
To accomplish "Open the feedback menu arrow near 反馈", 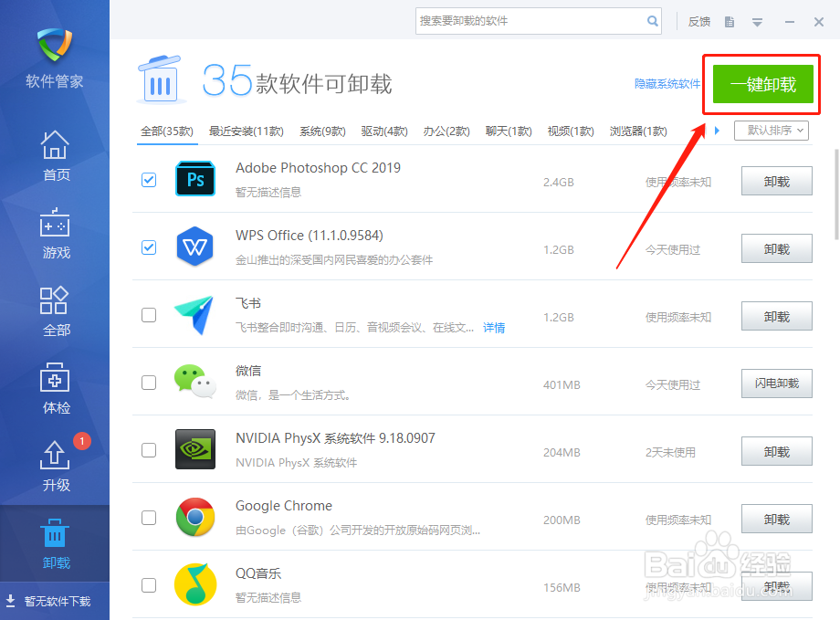I will (x=758, y=21).
